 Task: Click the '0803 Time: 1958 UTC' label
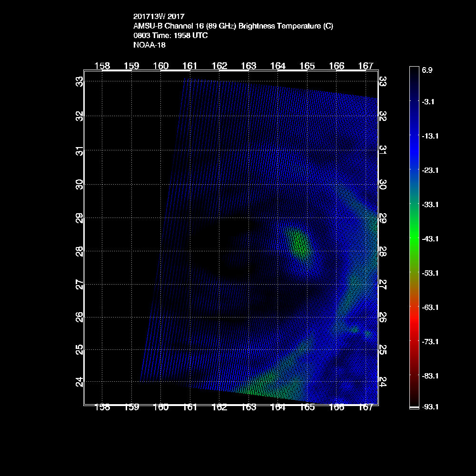tap(170, 36)
